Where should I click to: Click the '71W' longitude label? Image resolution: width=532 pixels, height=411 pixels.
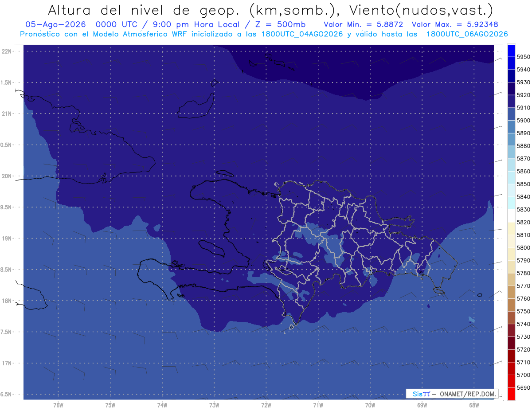318,405
